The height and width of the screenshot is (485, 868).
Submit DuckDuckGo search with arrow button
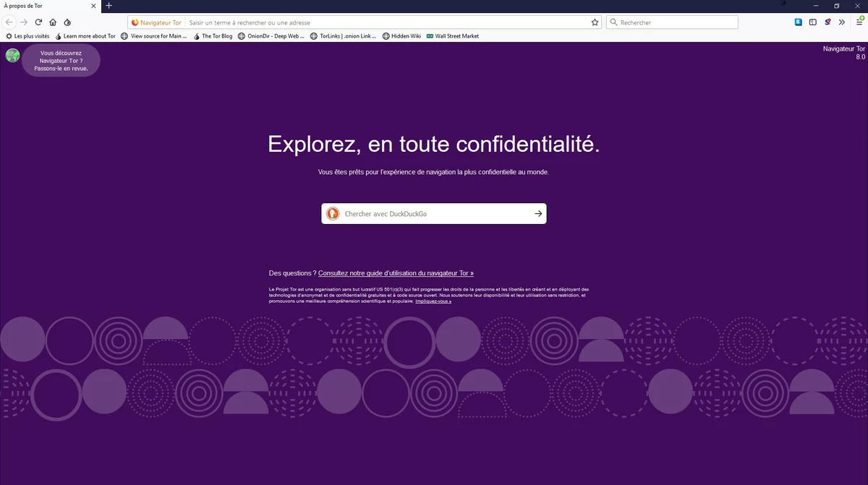pos(538,214)
